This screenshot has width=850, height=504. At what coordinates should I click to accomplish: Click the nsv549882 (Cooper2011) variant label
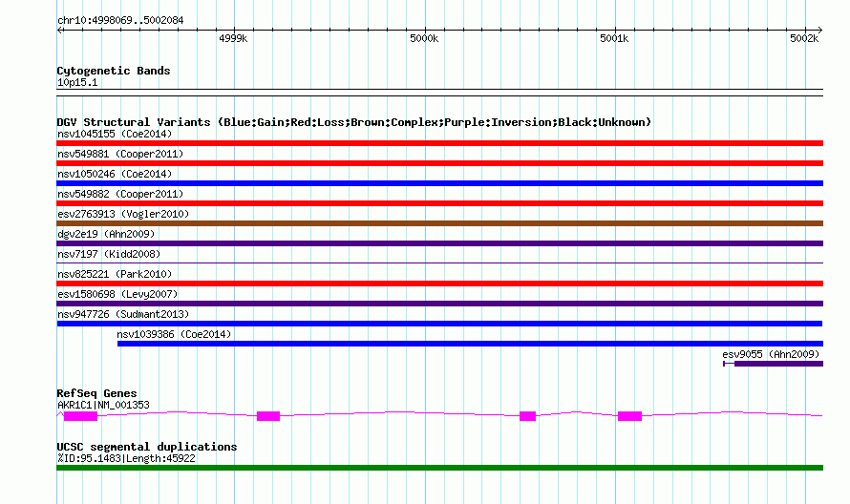point(120,194)
